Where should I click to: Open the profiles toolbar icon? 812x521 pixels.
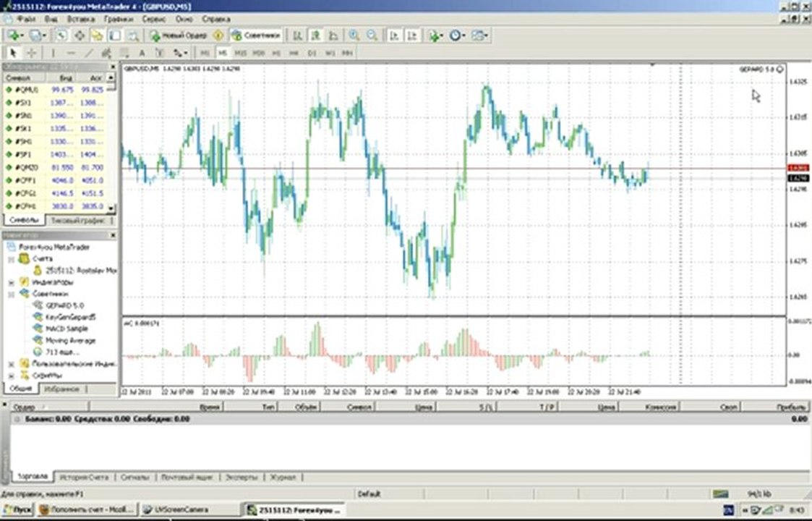(x=38, y=35)
